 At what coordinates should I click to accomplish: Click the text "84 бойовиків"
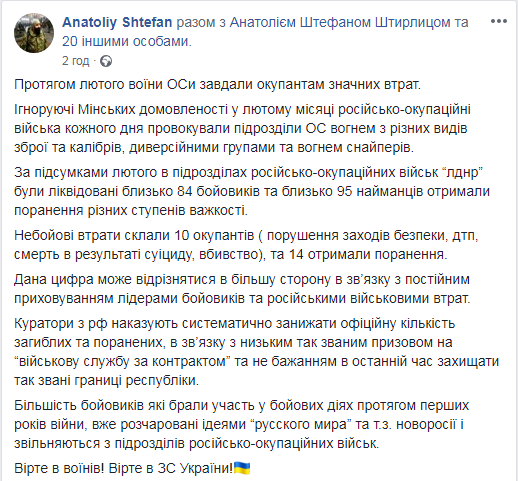(218, 191)
